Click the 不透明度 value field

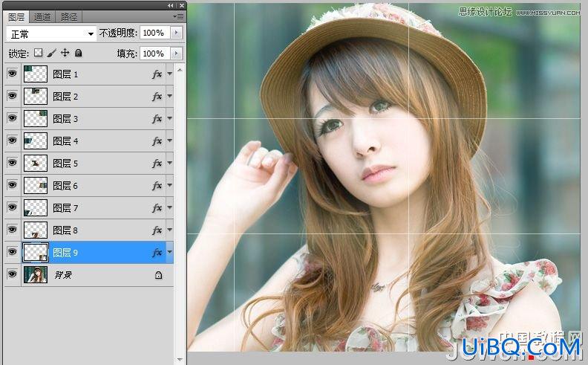[155, 33]
